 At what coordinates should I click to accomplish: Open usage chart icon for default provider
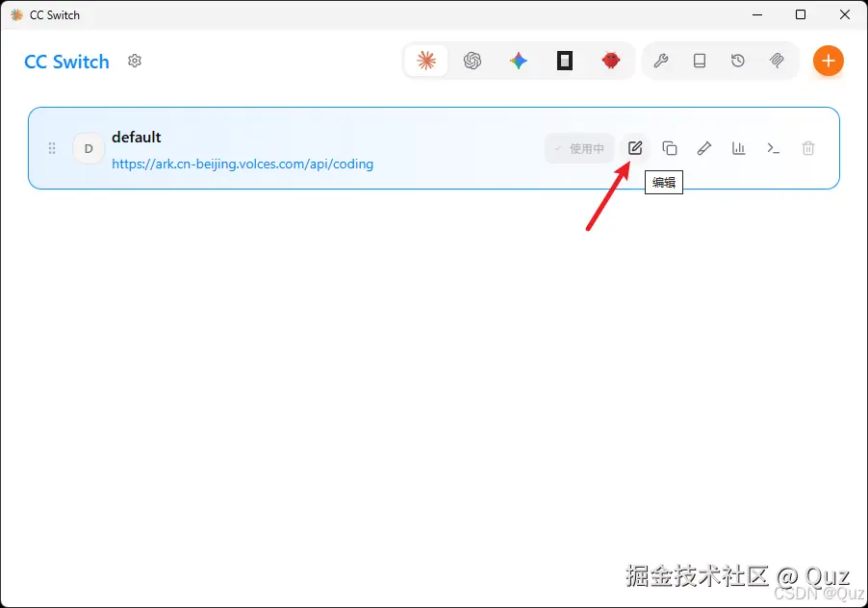pyautogui.click(x=739, y=148)
